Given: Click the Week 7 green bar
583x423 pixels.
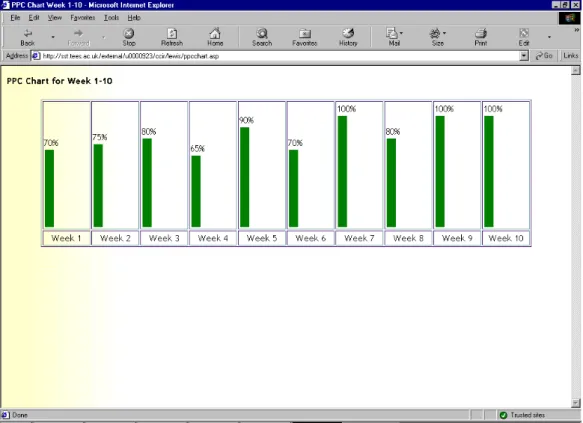Looking at the screenshot, I should point(342,171).
